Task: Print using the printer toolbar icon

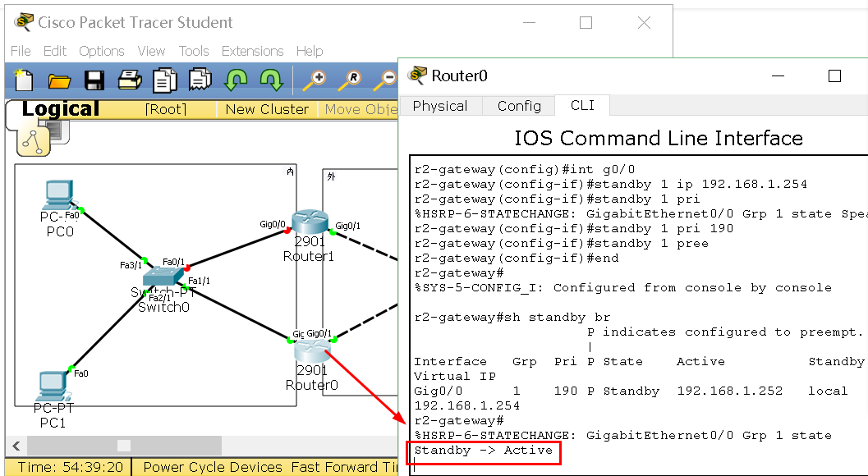Action: pos(130,80)
